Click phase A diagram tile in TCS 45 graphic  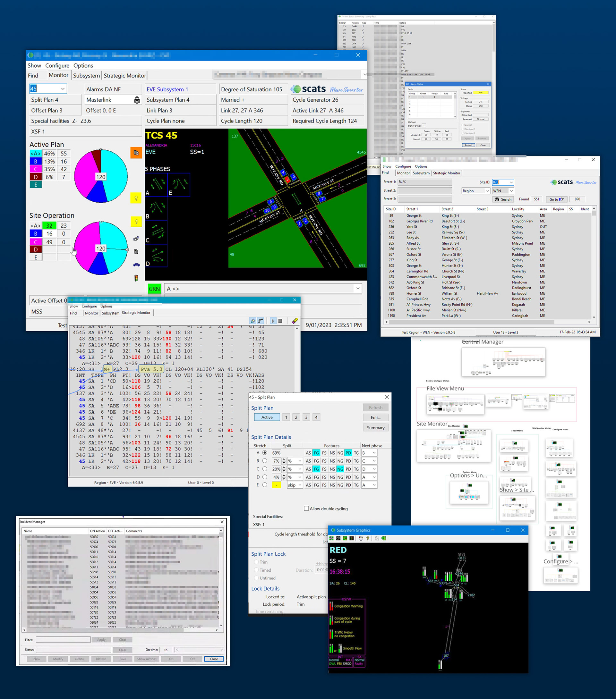pos(156,185)
